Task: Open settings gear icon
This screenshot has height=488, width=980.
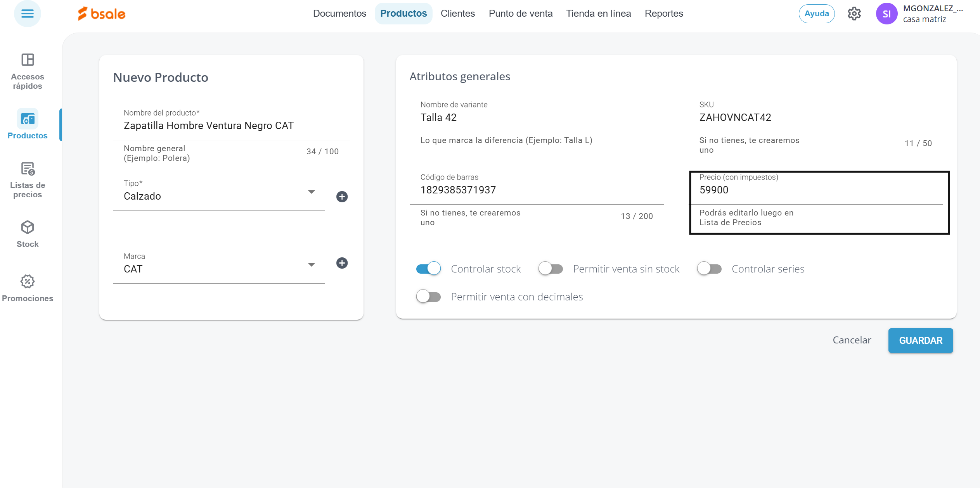Action: [854, 14]
